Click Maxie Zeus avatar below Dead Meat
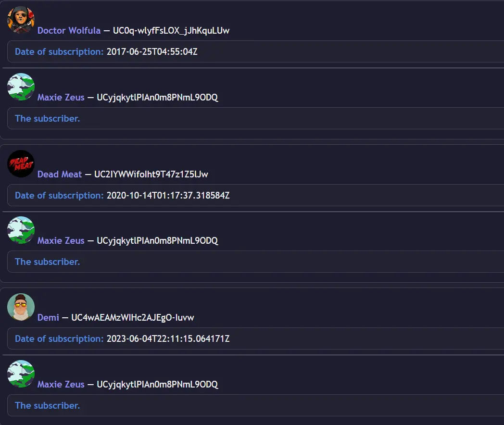 (x=21, y=230)
